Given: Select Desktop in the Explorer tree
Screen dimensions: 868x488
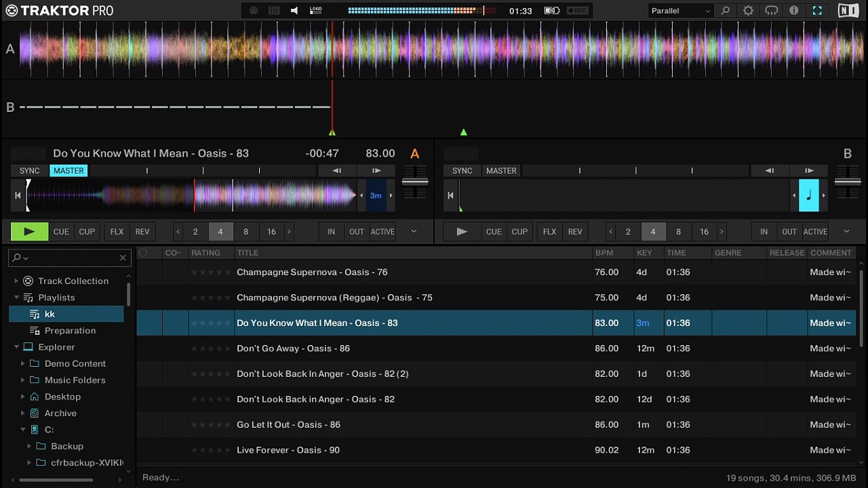Looking at the screenshot, I should pyautogui.click(x=62, y=396).
